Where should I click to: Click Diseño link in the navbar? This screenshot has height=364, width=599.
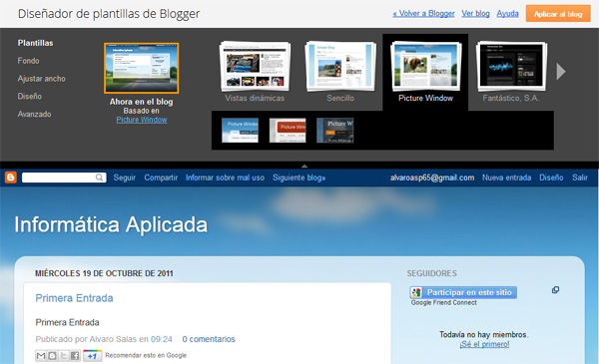(551, 178)
